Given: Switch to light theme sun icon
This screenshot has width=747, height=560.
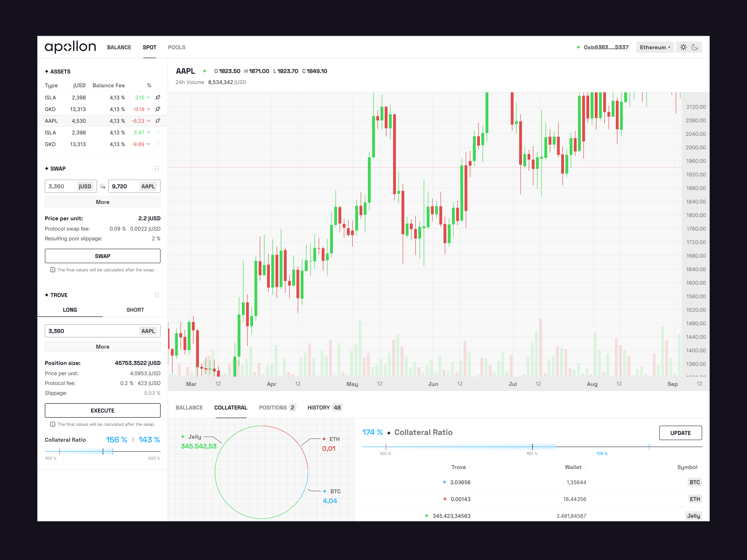Looking at the screenshot, I should pyautogui.click(x=683, y=47).
